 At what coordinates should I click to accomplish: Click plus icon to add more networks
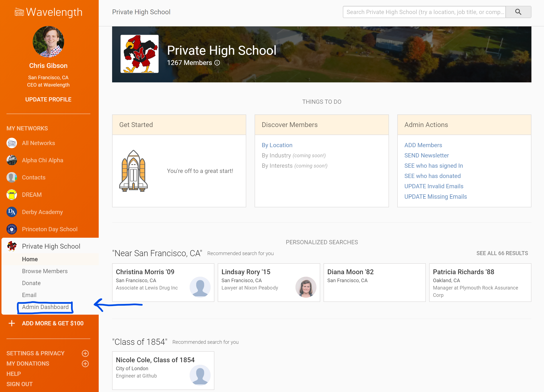[12, 323]
